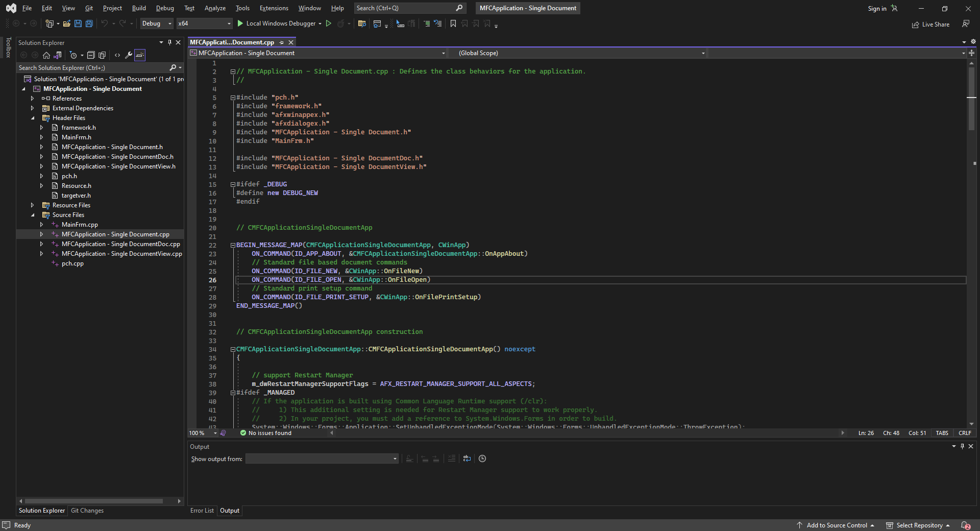This screenshot has height=531, width=980.
Task: Open the Extensions menu
Action: pyautogui.click(x=274, y=8)
